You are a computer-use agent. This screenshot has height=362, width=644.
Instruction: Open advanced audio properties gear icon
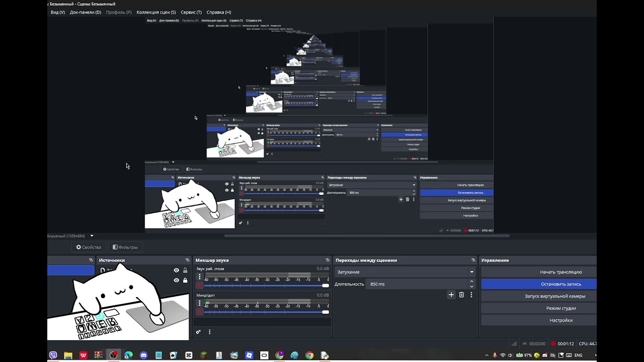click(198, 332)
